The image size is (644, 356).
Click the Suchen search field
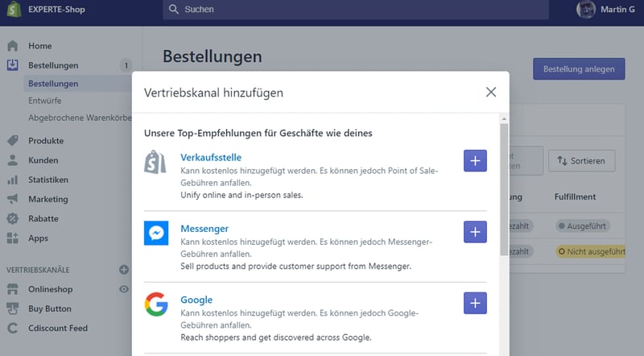pos(354,10)
